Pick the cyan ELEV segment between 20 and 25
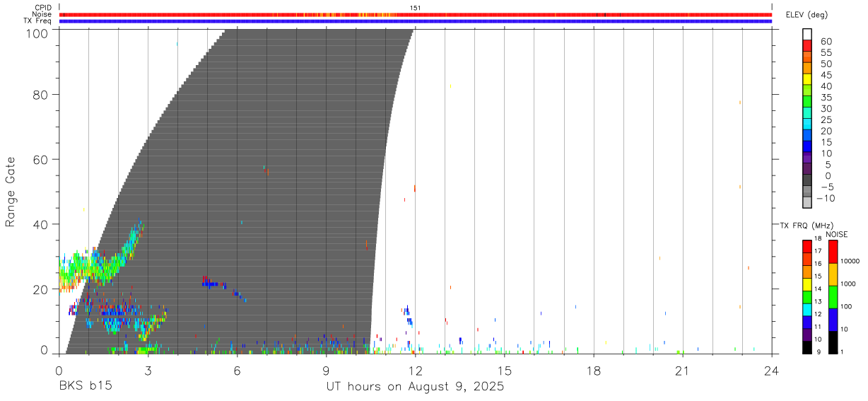Image resolution: width=868 pixels, height=401 pixels. click(x=807, y=124)
